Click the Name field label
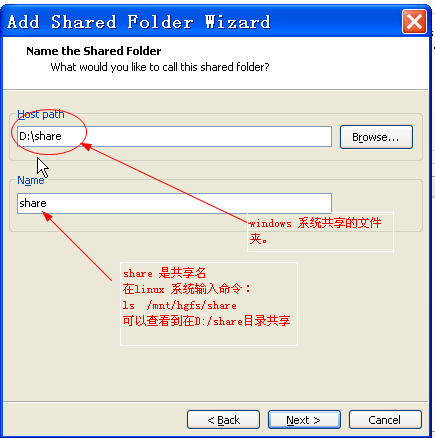 pyautogui.click(x=31, y=180)
